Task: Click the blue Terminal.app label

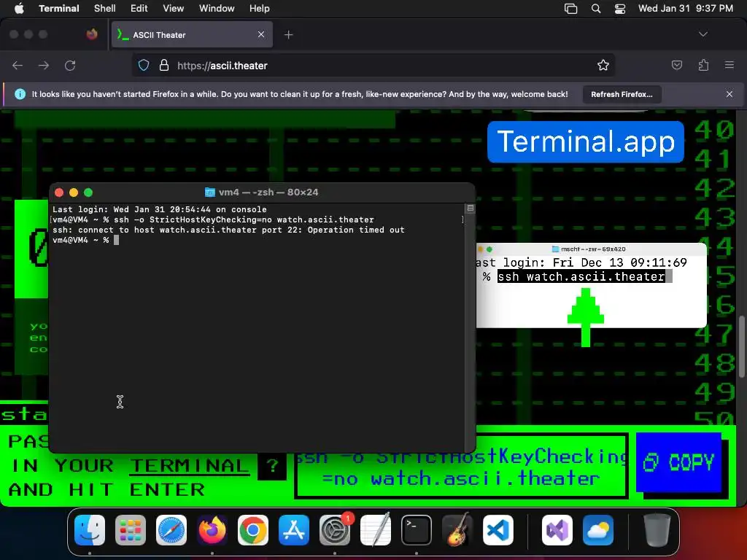Action: point(586,142)
